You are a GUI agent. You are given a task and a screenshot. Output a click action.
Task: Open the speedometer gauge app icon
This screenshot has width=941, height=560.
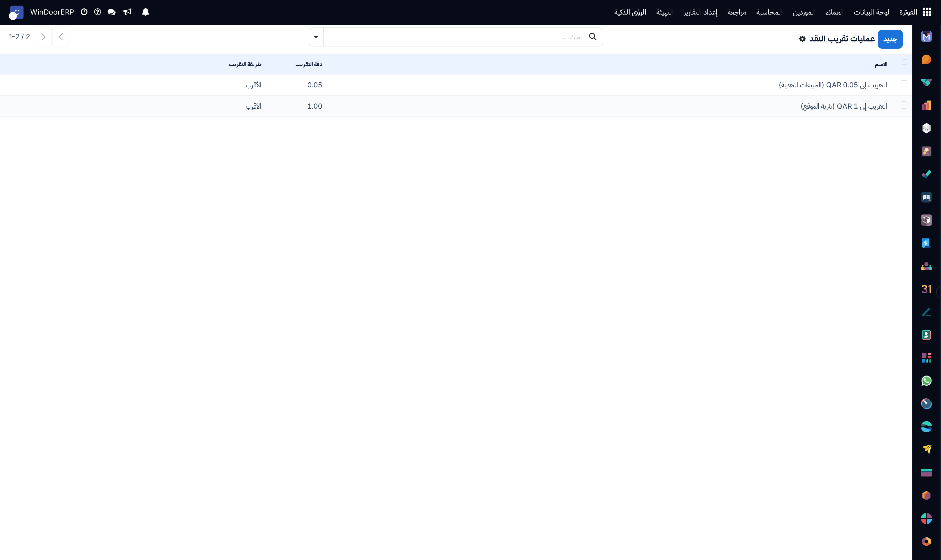(x=926, y=404)
